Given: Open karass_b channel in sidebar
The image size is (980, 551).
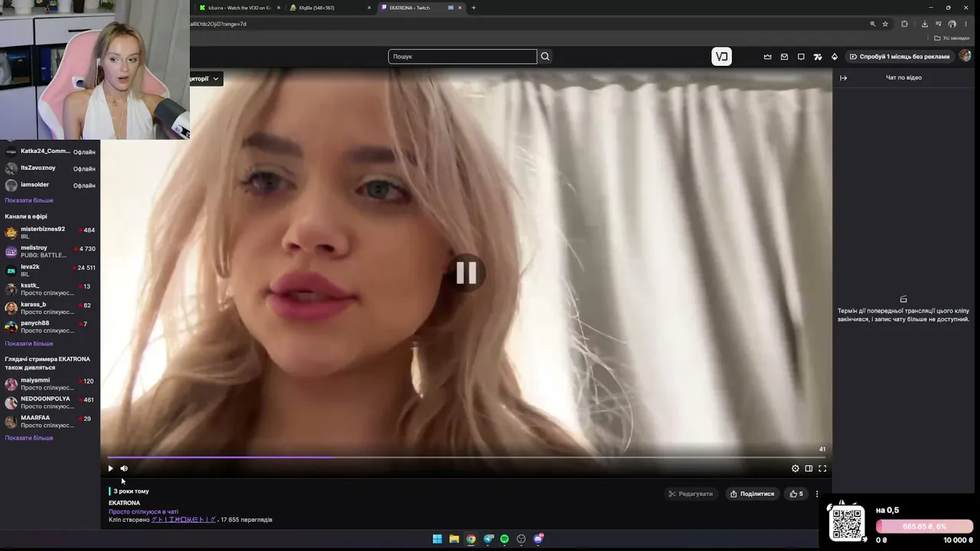Looking at the screenshot, I should pyautogui.click(x=50, y=308).
